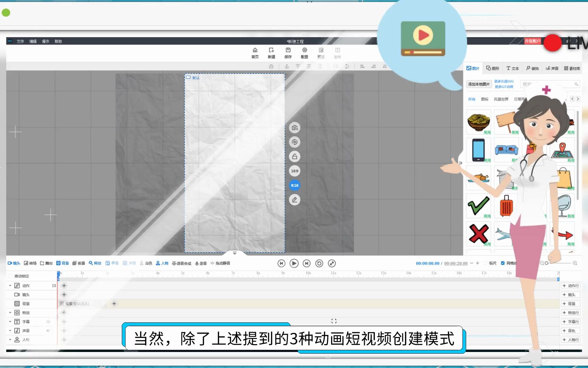This screenshot has height=368, width=588.
Task: Show previous image category arrow
Action: 572,99
